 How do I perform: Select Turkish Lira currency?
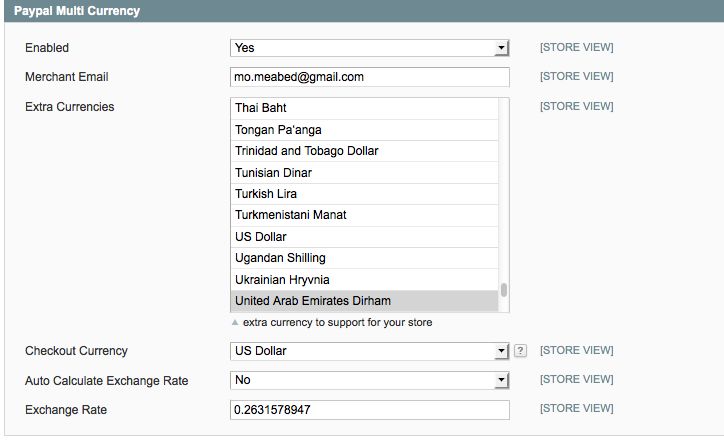pos(364,194)
